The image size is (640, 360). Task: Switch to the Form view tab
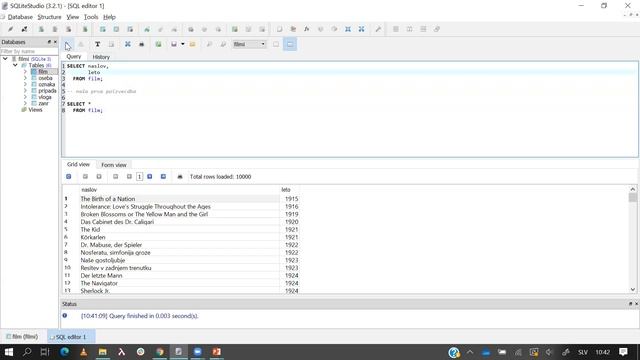(x=114, y=165)
